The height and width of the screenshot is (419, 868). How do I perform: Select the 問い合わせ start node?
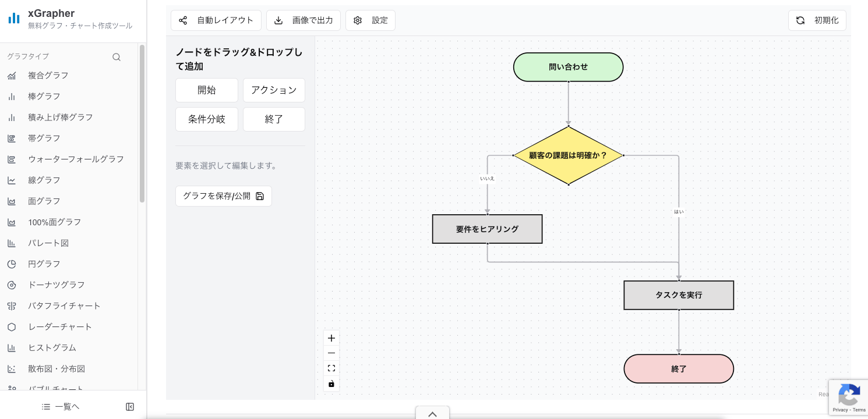(x=568, y=67)
